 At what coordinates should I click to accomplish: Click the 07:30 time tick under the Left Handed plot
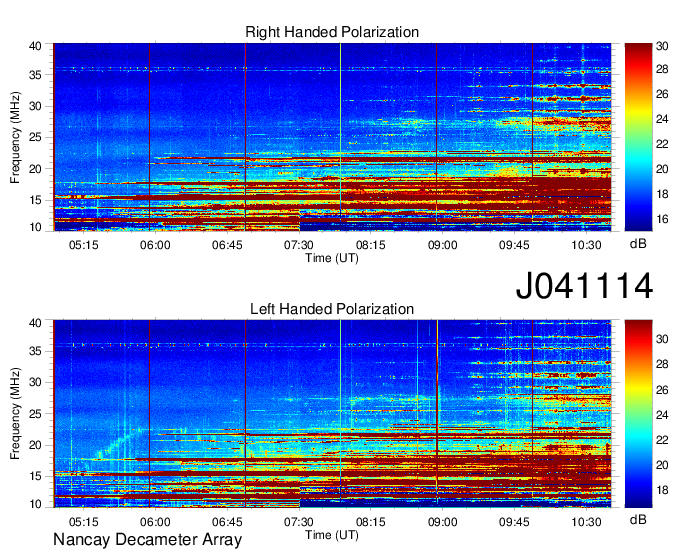[x=299, y=522]
